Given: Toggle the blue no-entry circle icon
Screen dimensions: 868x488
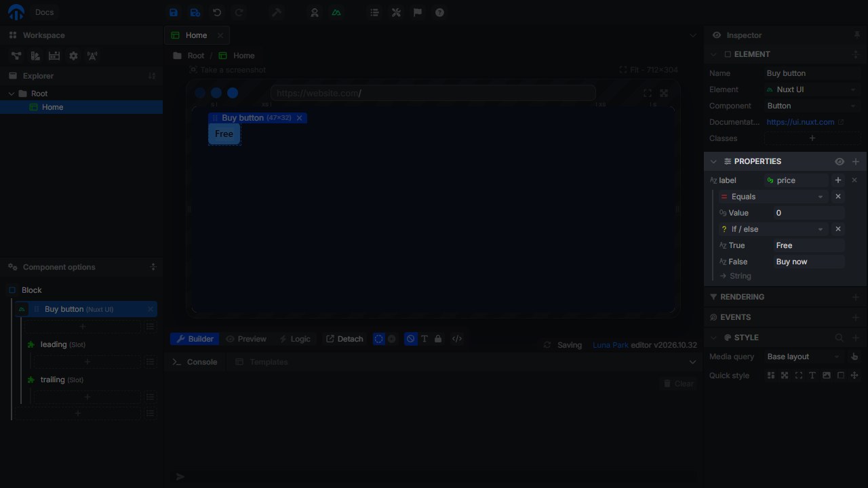Looking at the screenshot, I should 410,339.
